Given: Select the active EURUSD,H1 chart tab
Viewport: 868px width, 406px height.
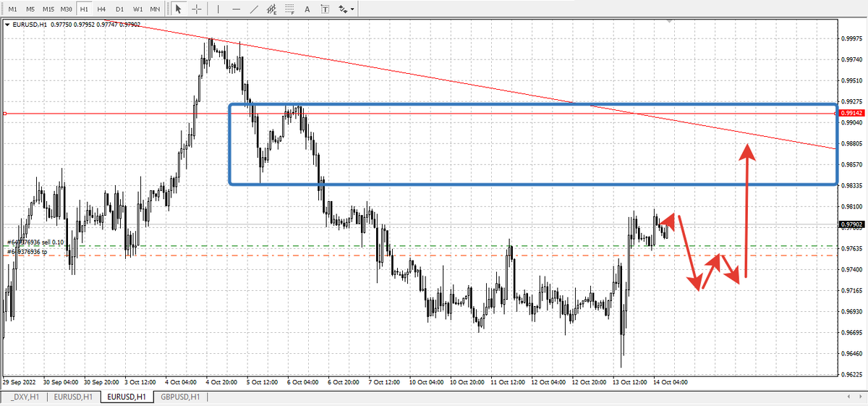Looking at the screenshot, I should (x=127, y=397).
